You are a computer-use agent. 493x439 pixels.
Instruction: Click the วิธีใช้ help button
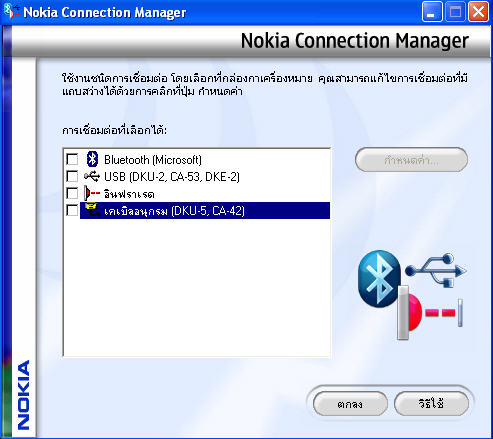431,404
